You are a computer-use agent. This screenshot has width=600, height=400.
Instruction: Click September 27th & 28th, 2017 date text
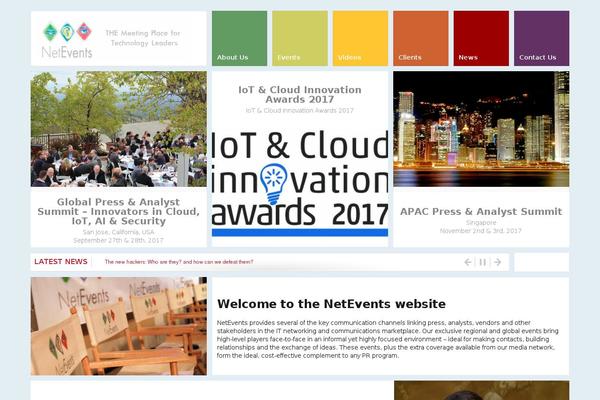point(119,240)
